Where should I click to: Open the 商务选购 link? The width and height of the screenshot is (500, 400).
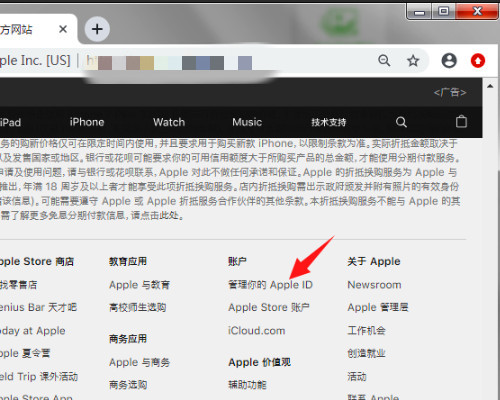tap(128, 385)
